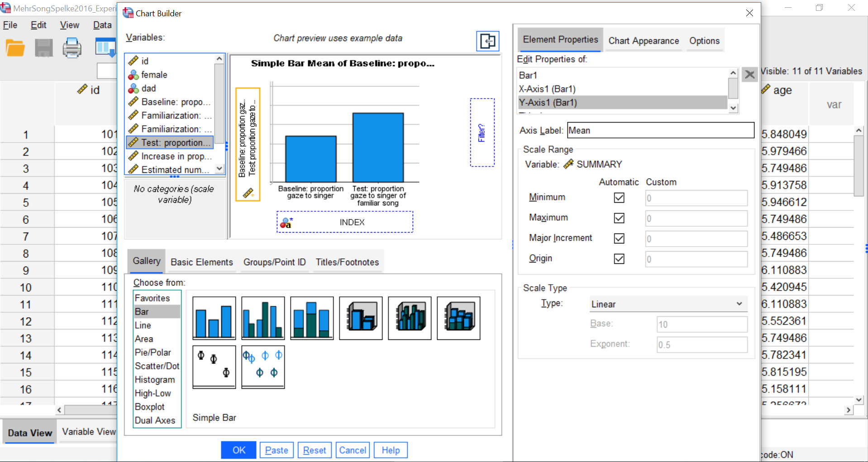
Task: Open the Scale Type dropdown showing Linear
Action: [x=668, y=304]
